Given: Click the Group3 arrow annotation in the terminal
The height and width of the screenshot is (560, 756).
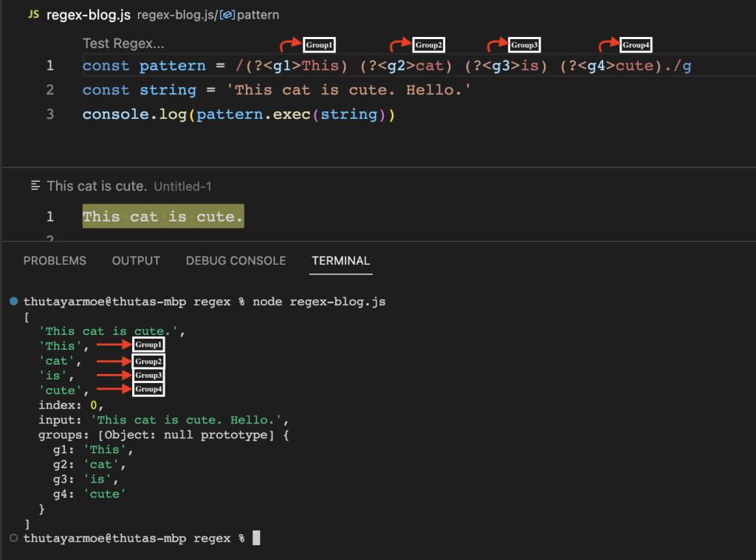Looking at the screenshot, I should tap(112, 375).
